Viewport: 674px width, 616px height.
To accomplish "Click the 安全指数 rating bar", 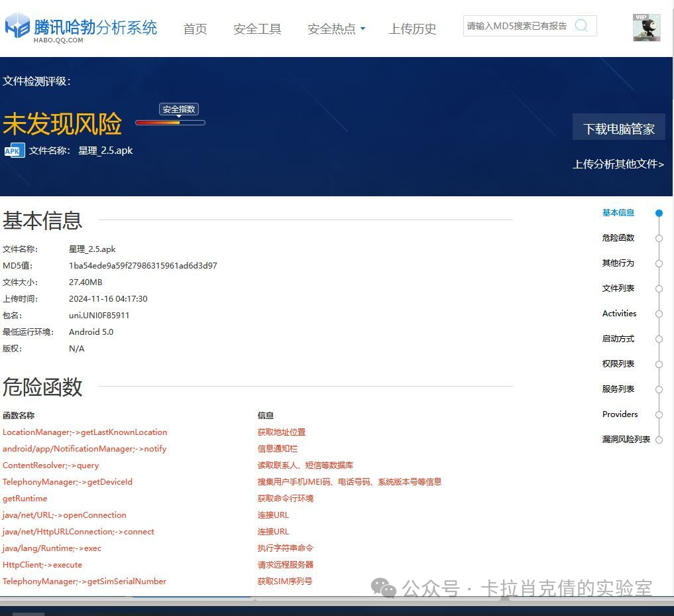I will point(170,123).
